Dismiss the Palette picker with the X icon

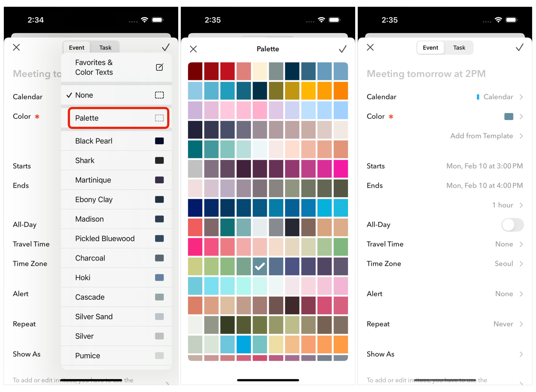193,49
